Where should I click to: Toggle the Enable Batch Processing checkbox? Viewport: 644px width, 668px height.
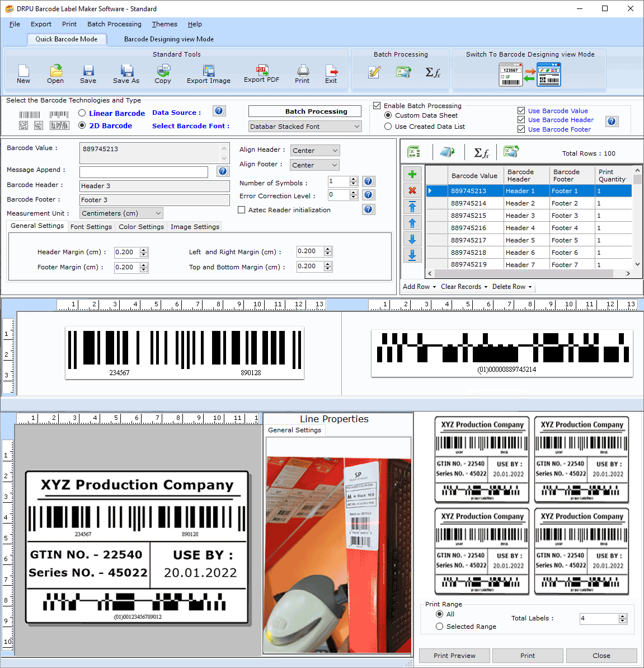(377, 106)
